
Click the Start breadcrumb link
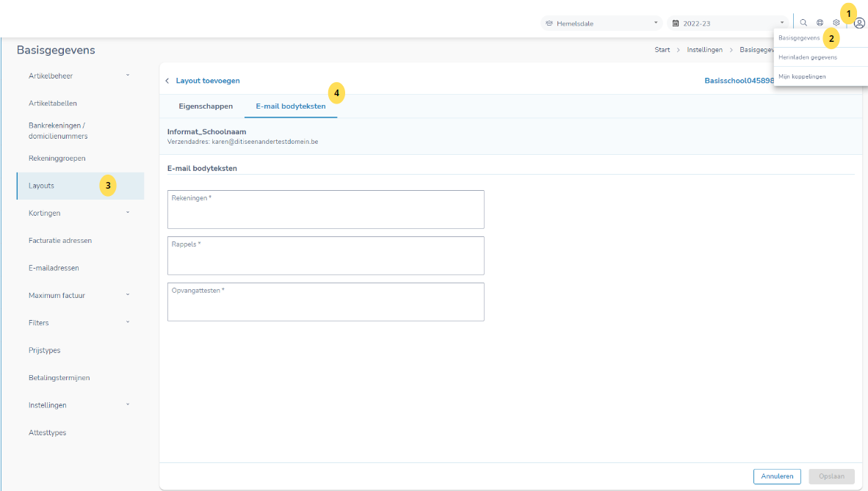(x=662, y=50)
